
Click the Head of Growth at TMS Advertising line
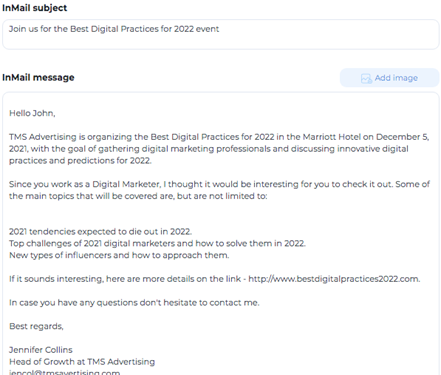(82, 362)
